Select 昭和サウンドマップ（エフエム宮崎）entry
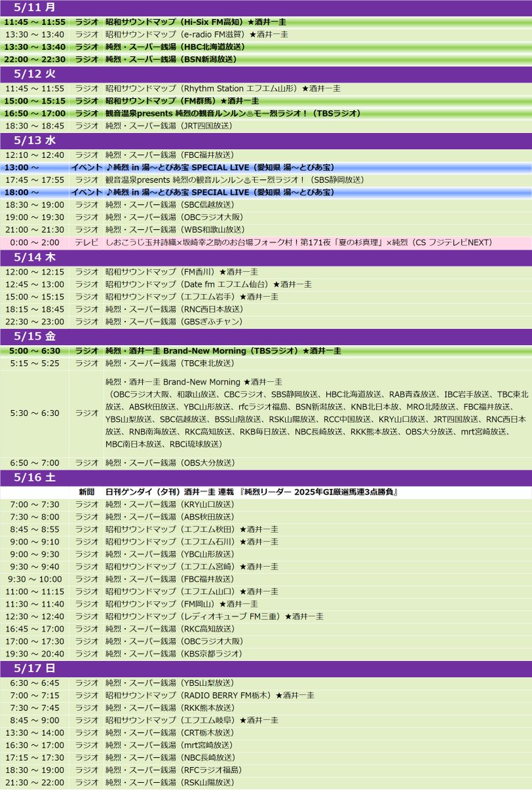This screenshot has width=532, height=790. 192,566
